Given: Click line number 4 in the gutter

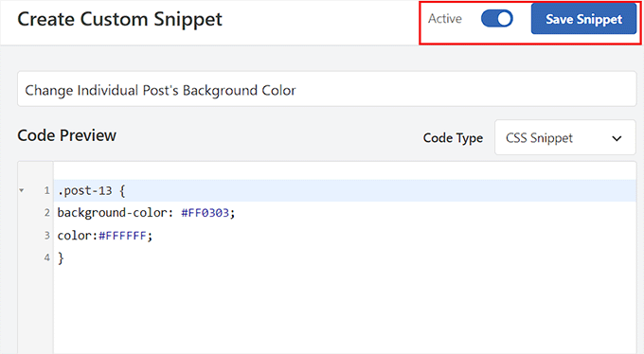Looking at the screenshot, I should point(46,257).
